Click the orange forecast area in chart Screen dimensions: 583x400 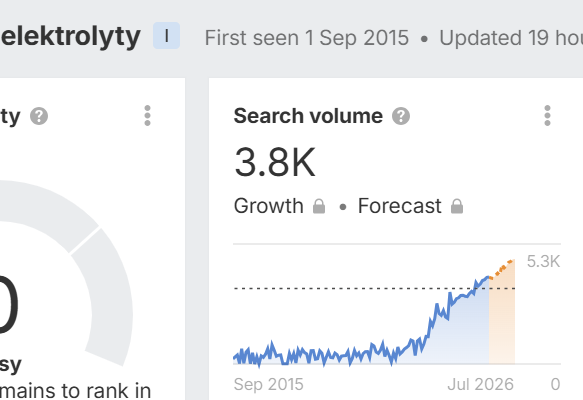click(502, 320)
